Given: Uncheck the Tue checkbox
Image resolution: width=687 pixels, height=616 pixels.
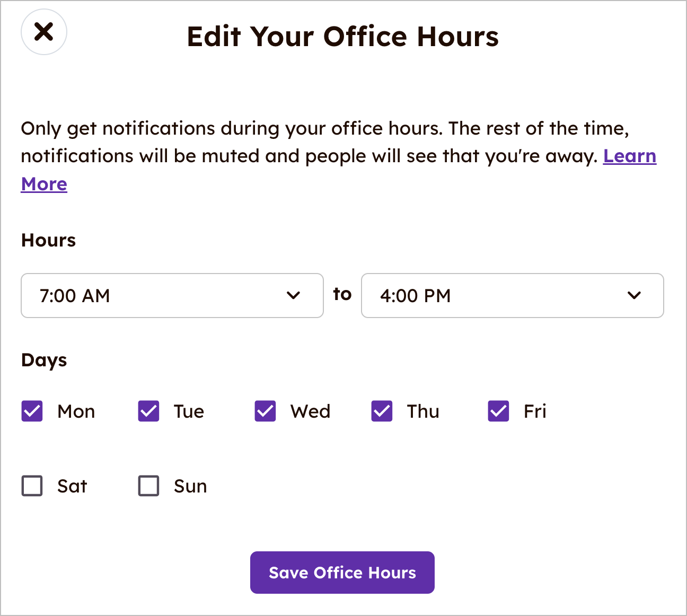Looking at the screenshot, I should (x=148, y=411).
